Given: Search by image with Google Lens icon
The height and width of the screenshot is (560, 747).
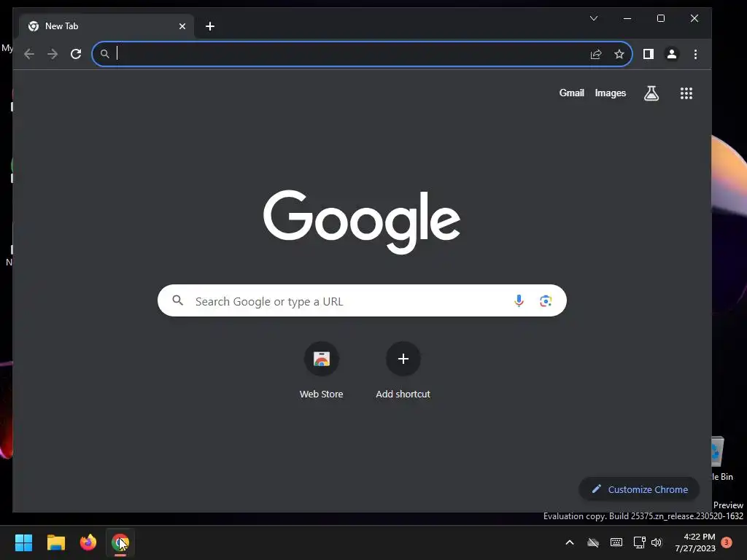Looking at the screenshot, I should click(x=546, y=301).
